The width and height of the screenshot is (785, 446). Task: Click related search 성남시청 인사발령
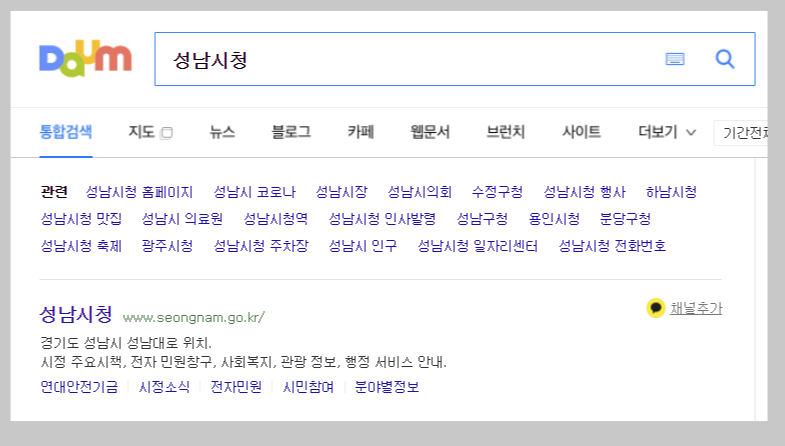pyautogui.click(x=382, y=219)
